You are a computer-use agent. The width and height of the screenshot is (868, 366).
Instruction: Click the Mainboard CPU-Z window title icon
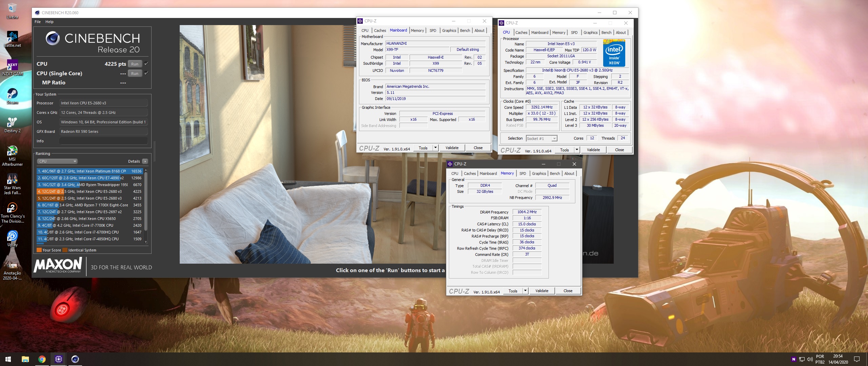[360, 21]
